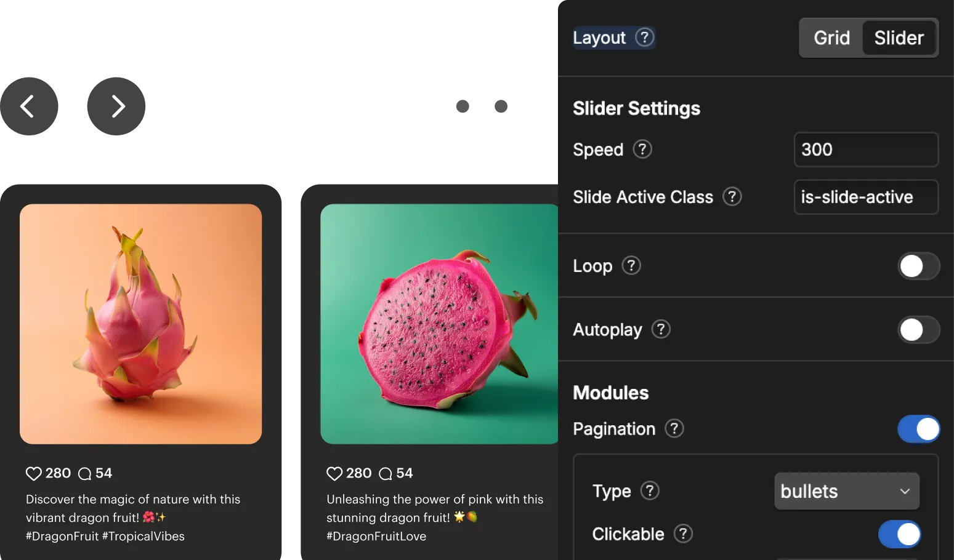Disable the Pagination toggle
This screenshot has width=954, height=560.
918,429
